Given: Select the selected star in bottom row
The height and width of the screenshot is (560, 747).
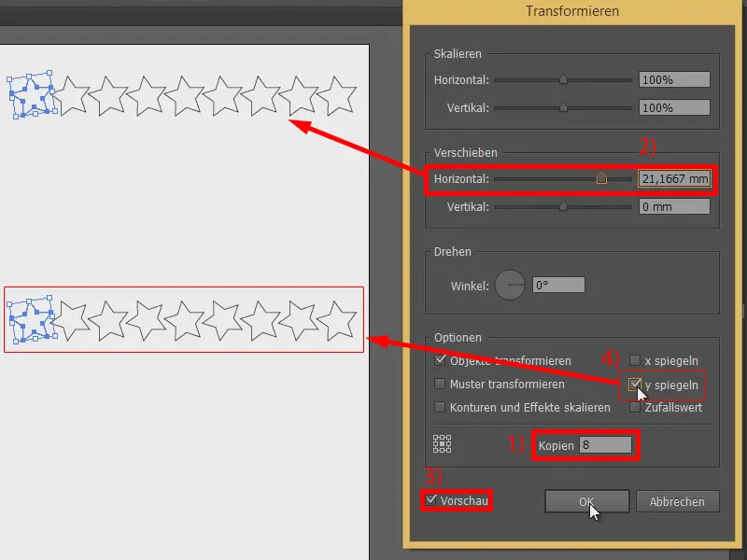Looking at the screenshot, I should click(x=32, y=319).
